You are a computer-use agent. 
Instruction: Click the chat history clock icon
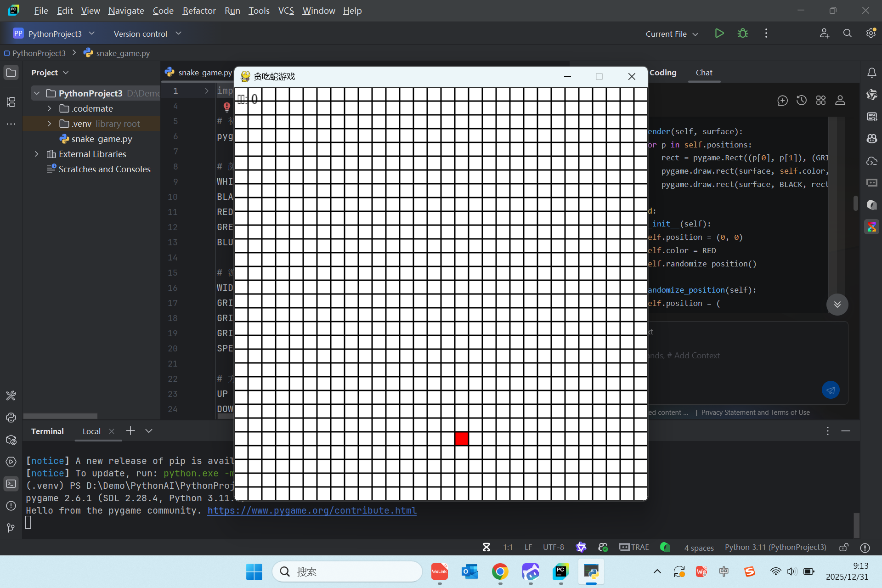pos(802,100)
